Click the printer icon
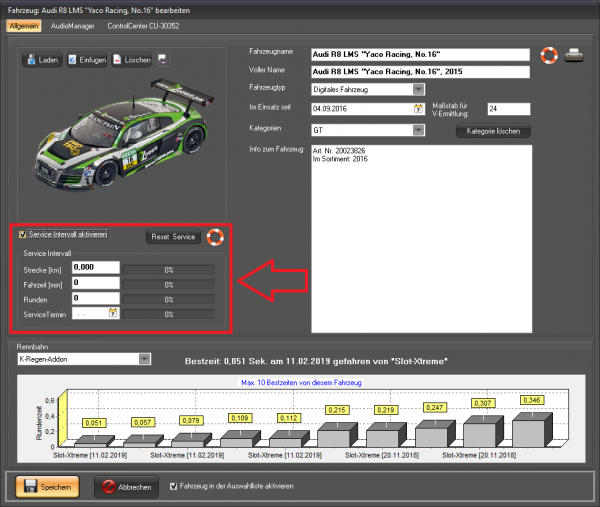Image resolution: width=600 pixels, height=507 pixels. coord(574,55)
